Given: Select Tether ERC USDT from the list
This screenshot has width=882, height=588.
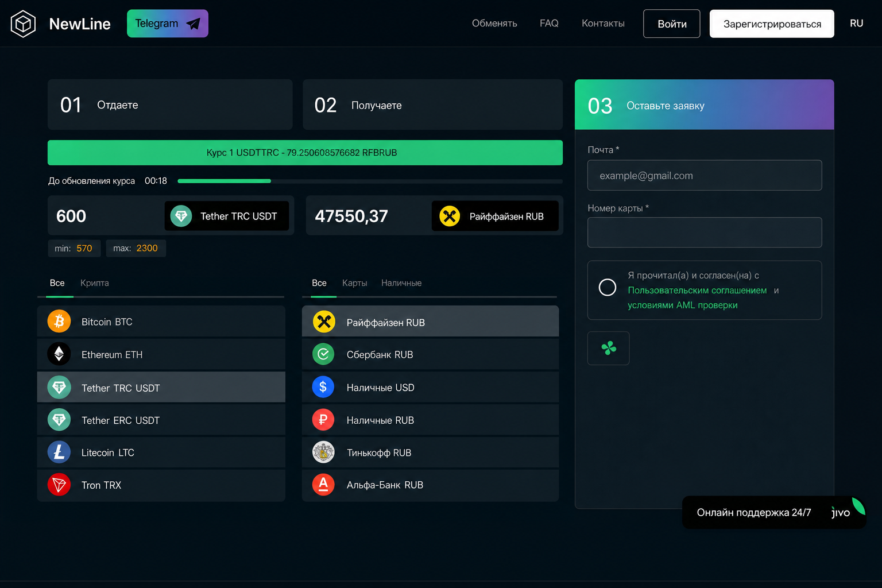Looking at the screenshot, I should click(161, 420).
